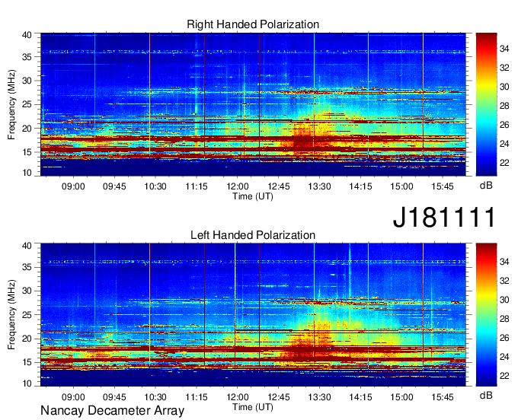Click the Left Handed plot's dB color bar

(x=486, y=315)
